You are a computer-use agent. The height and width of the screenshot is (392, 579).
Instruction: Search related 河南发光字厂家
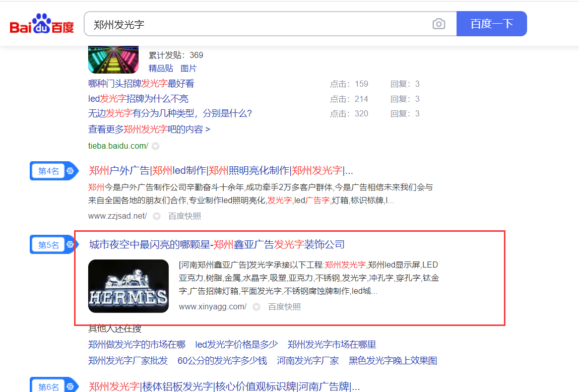coord(308,360)
